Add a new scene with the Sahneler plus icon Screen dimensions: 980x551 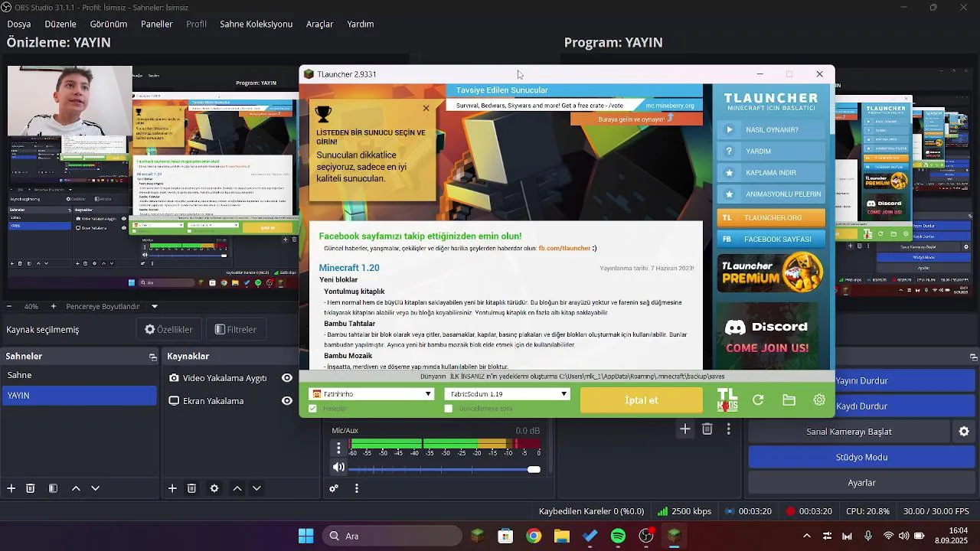pyautogui.click(x=11, y=488)
